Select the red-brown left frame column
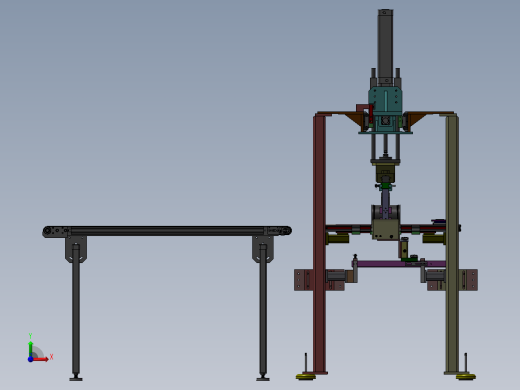The image size is (520, 390). [319, 243]
